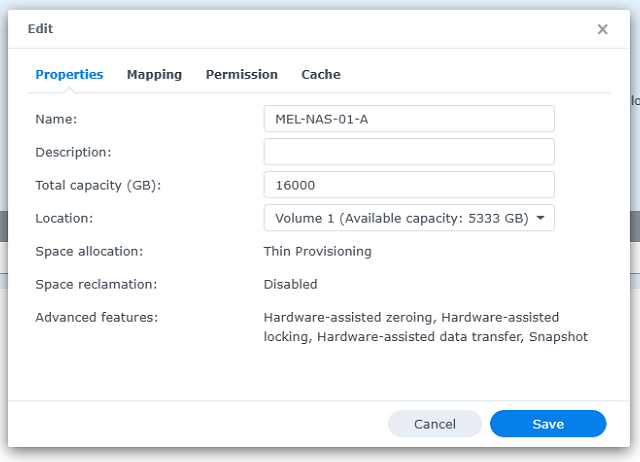The image size is (640, 462).
Task: Click the Total capacity field showing 16000
Action: point(408,185)
